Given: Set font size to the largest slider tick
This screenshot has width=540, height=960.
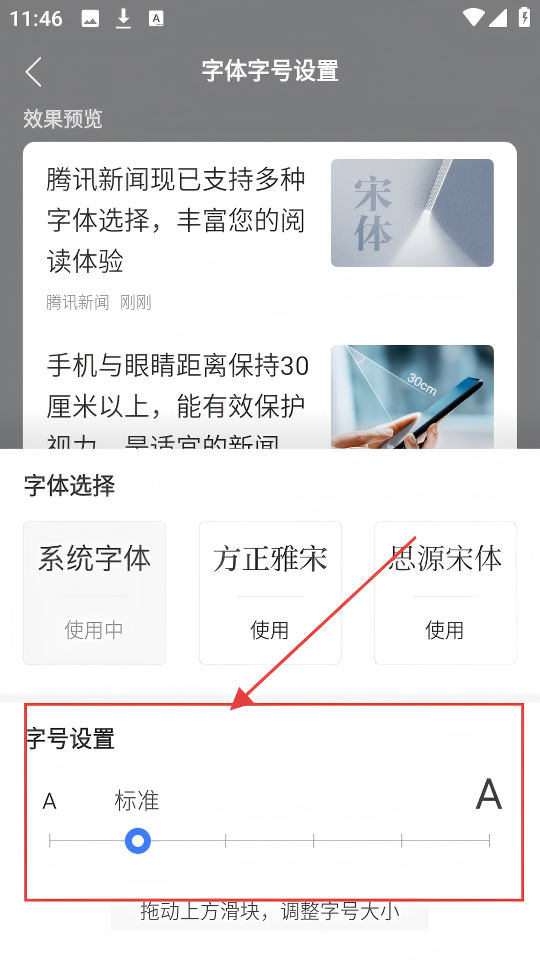Looking at the screenshot, I should click(x=490, y=841).
